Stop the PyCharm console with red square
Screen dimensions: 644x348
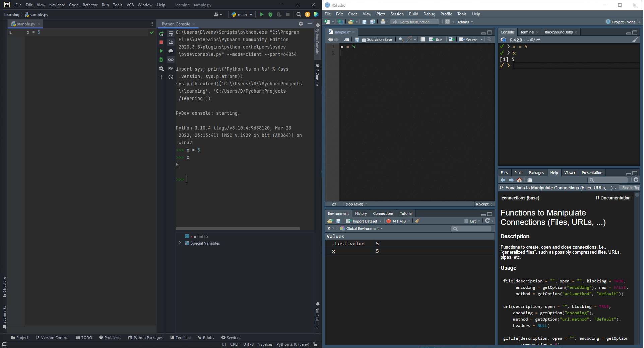tap(161, 42)
